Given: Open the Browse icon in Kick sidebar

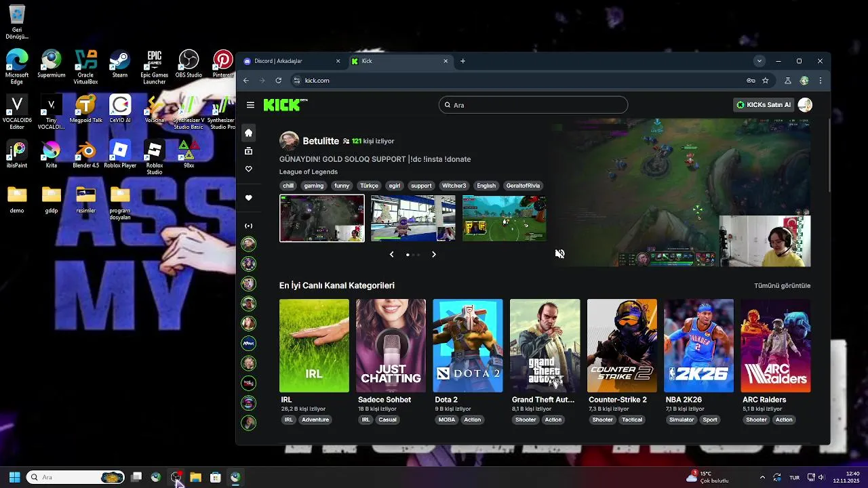Looking at the screenshot, I should pyautogui.click(x=248, y=151).
